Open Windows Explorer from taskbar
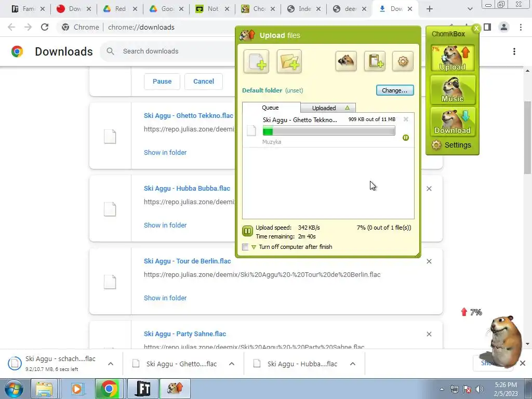The image size is (532, 399). tap(45, 389)
